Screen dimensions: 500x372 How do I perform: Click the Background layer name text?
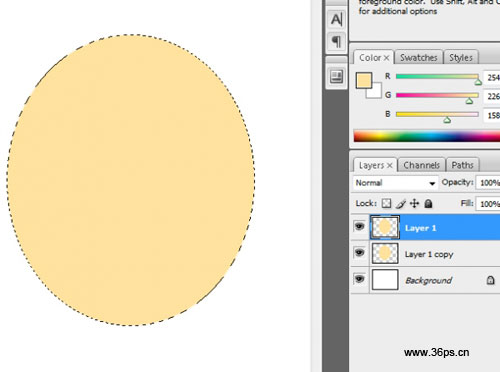click(428, 280)
